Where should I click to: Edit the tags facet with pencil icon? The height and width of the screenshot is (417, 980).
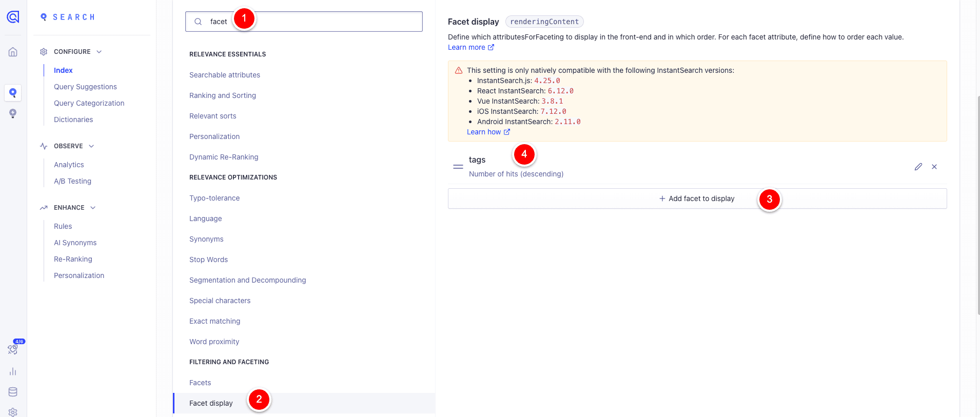918,167
